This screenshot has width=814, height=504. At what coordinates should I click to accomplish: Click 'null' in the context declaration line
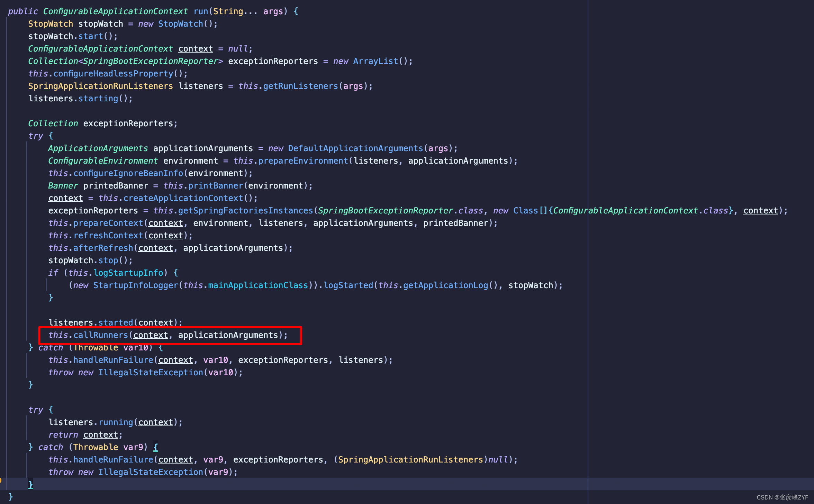click(x=238, y=49)
